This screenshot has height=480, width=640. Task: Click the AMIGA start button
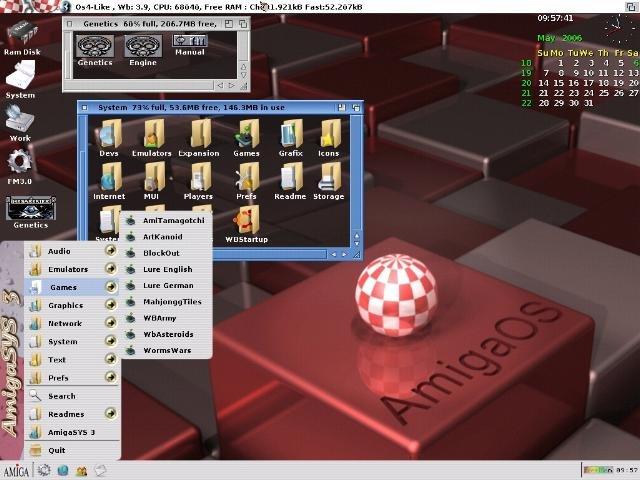16,470
